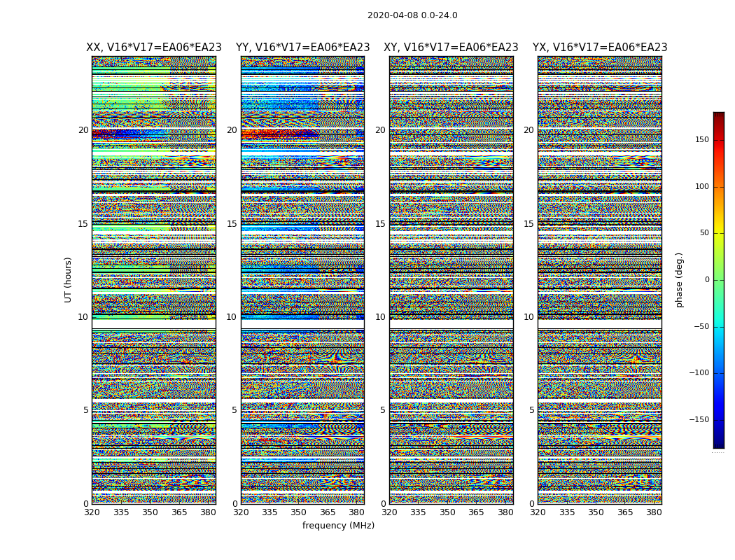Click the colorbar tick label 150
735x560 pixels.
click(x=702, y=139)
